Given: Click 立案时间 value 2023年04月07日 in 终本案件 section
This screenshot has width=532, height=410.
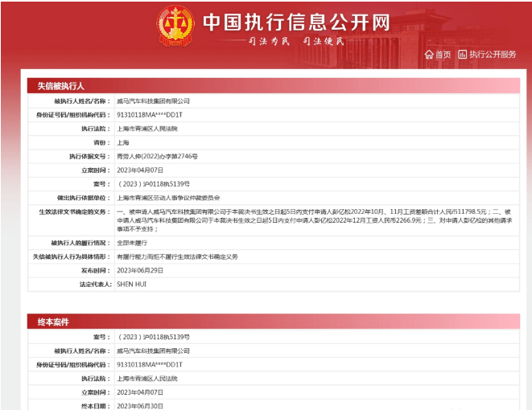Looking at the screenshot, I should pyautogui.click(x=140, y=392).
